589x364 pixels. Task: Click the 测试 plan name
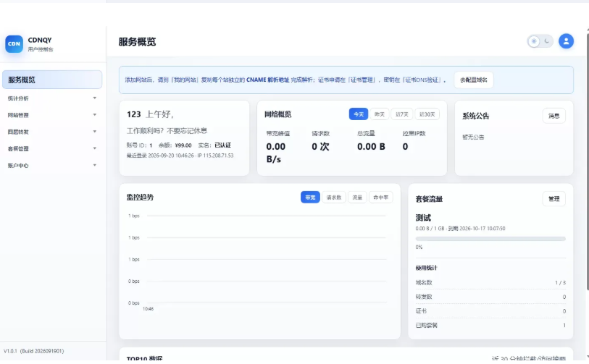click(x=423, y=218)
